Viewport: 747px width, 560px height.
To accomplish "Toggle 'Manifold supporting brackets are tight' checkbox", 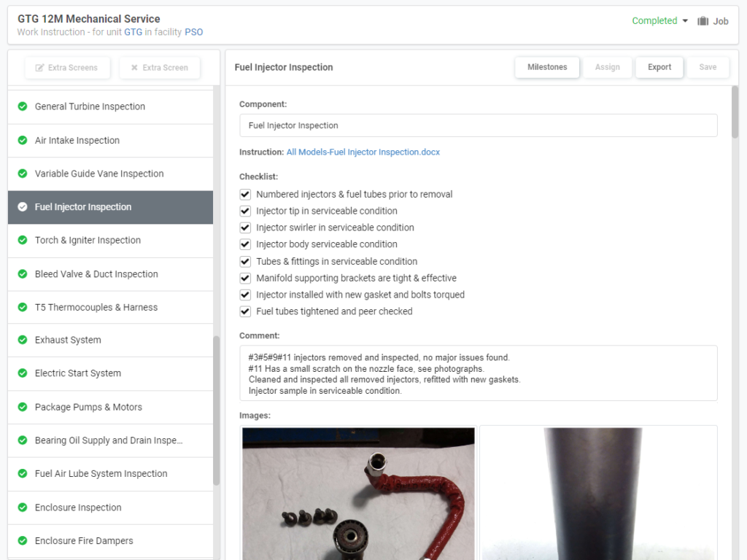I will [x=246, y=278].
